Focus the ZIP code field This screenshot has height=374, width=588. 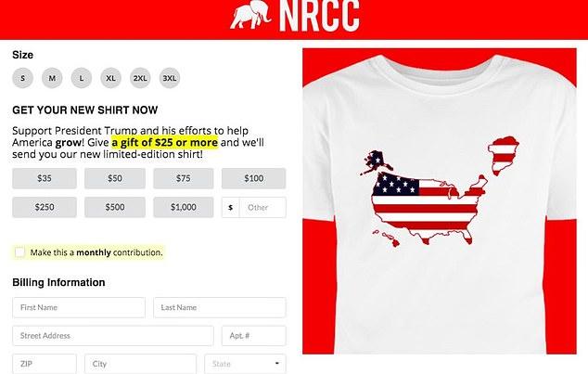(x=45, y=364)
